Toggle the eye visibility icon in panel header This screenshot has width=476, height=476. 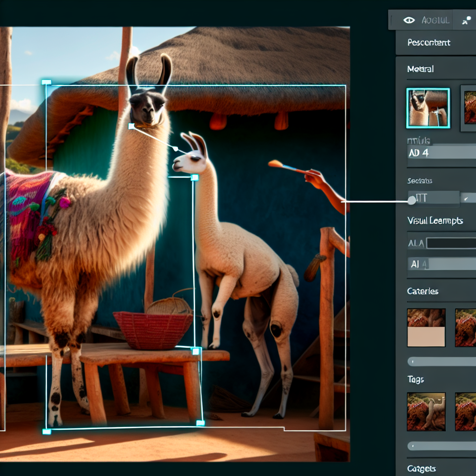tap(409, 20)
